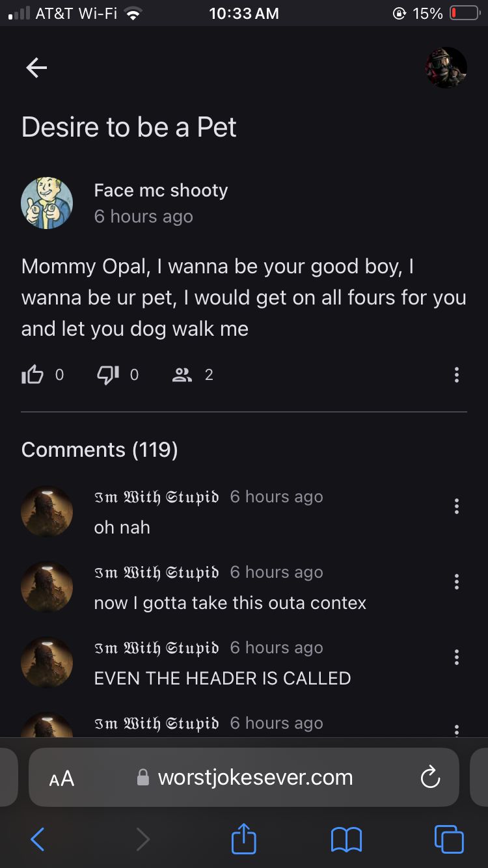Open the Im With Stupid username on first comment
This screenshot has width=488, height=868.
[x=156, y=496]
